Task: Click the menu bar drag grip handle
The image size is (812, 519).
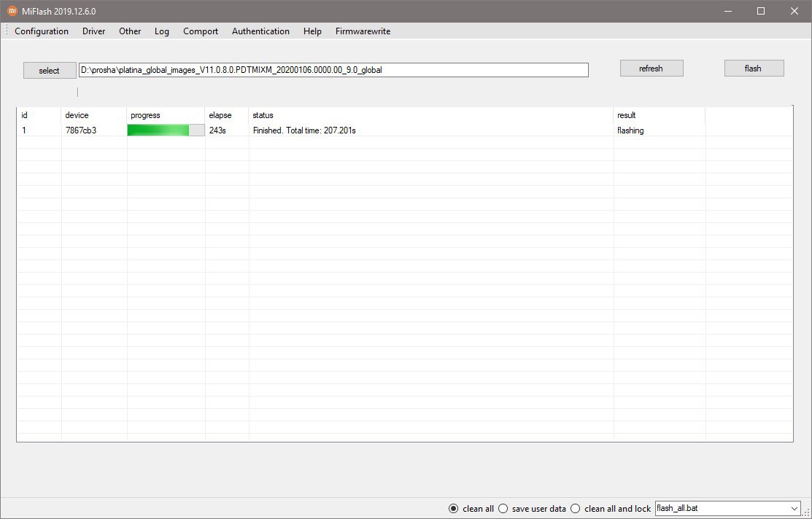Action: pyautogui.click(x=7, y=31)
